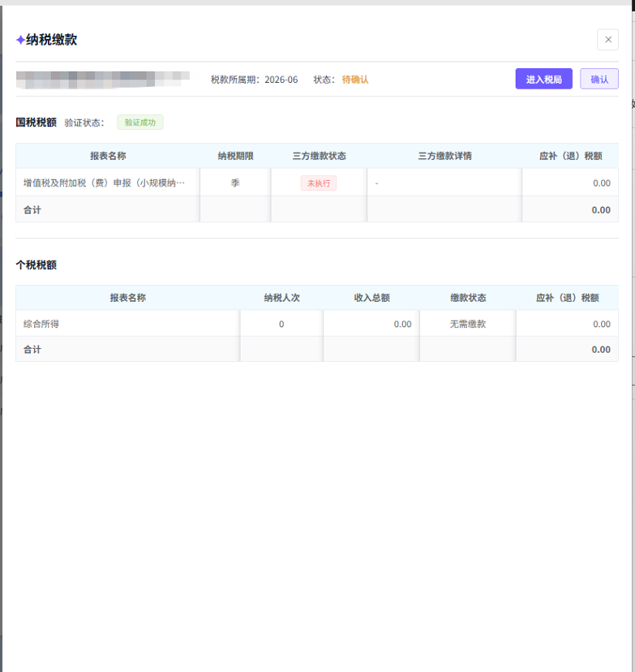Click the 合计 row in 个税税额 table
The width and height of the screenshot is (635, 672).
click(317, 349)
